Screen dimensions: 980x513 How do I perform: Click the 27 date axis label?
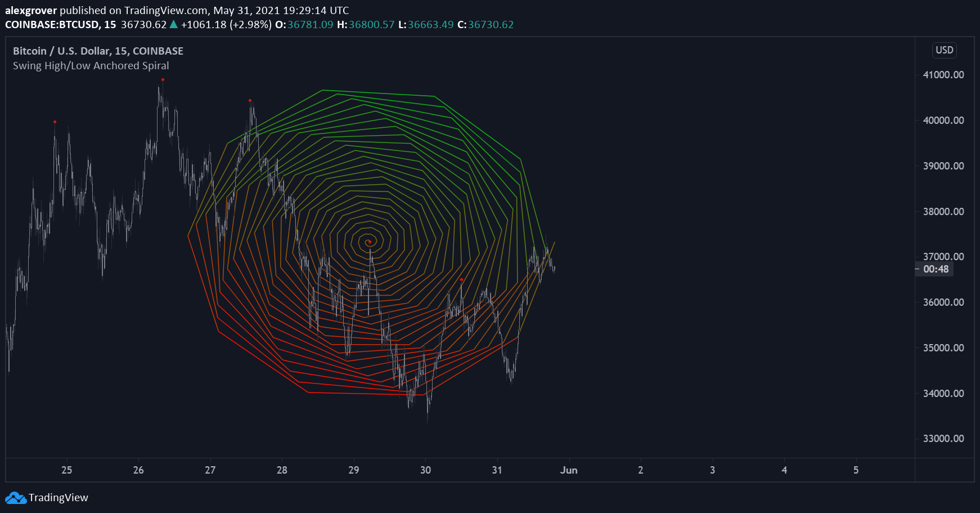pos(210,470)
